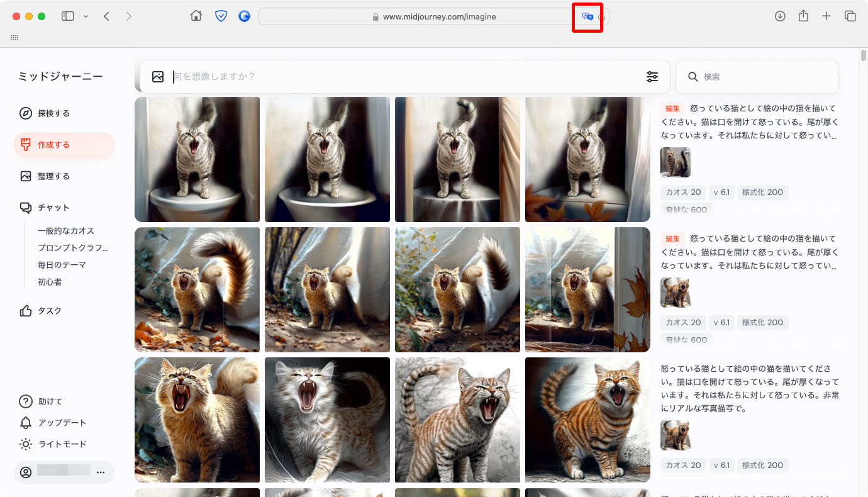
Task: Open prompt settings sliders icon
Action: (652, 77)
